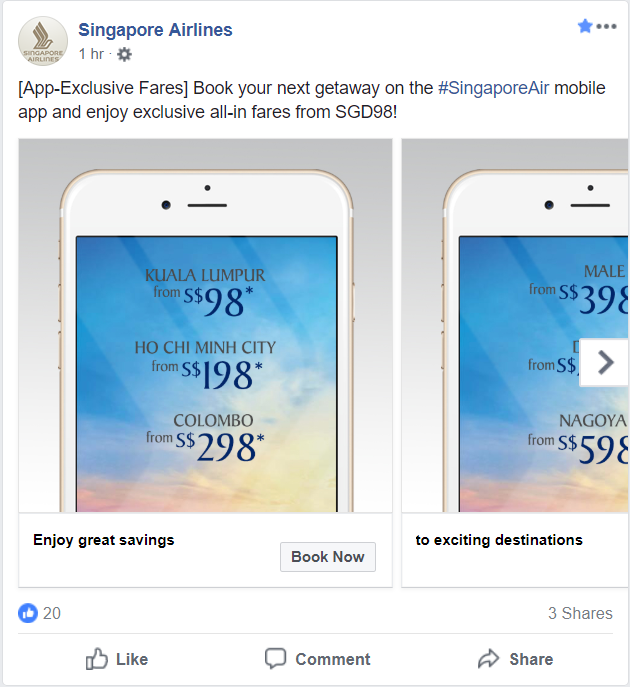Click the Enjoy great savings headline
The image size is (630, 687).
104,540
